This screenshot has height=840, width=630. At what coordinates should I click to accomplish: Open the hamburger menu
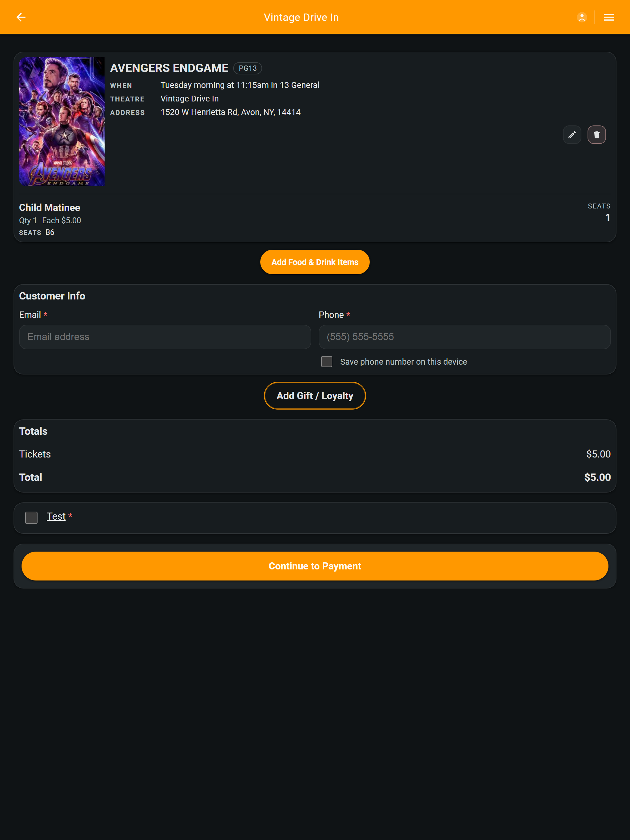point(609,17)
